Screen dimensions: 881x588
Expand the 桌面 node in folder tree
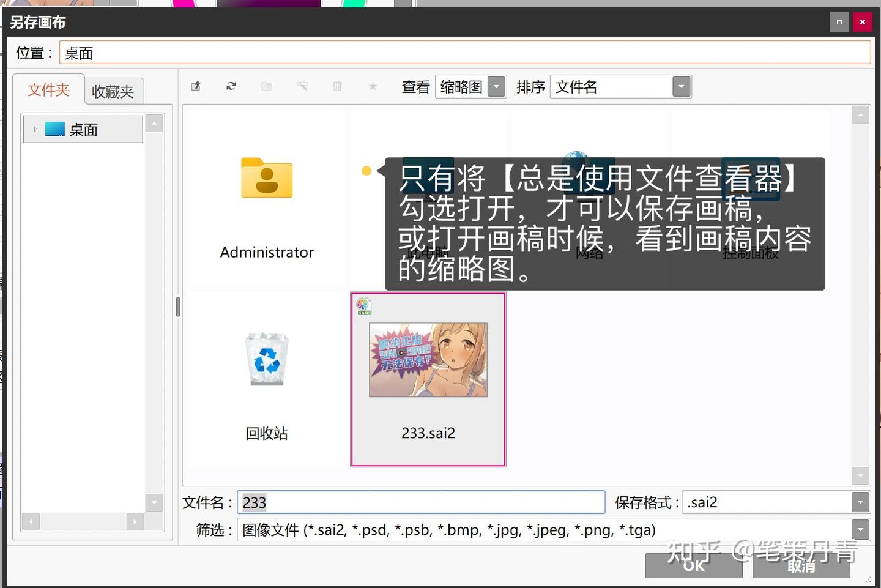pyautogui.click(x=35, y=128)
